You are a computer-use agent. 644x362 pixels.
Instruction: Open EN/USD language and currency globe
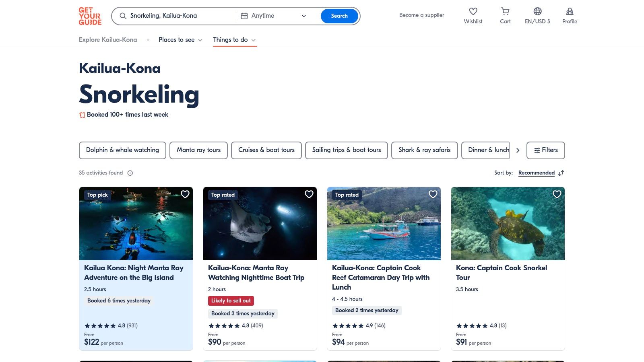tap(537, 11)
